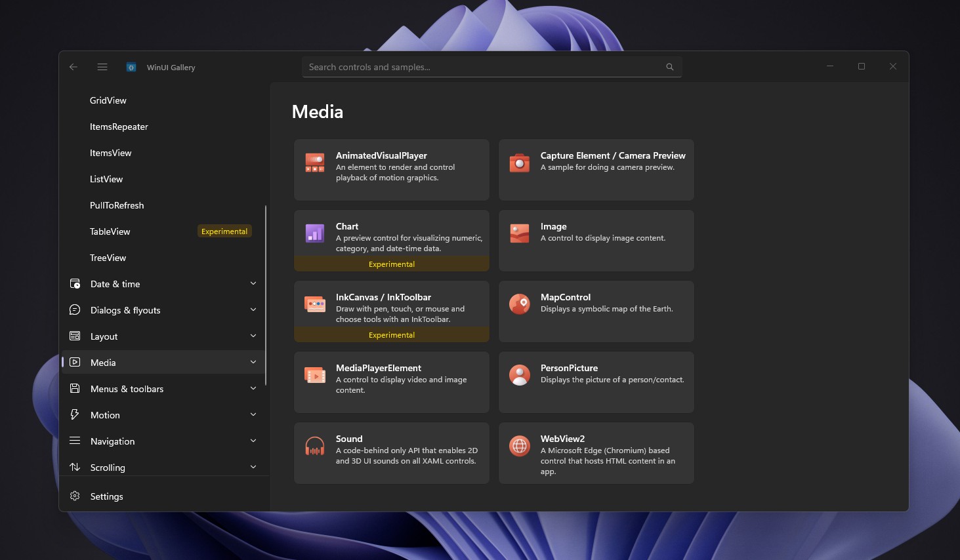Click the WebView2 globe icon
This screenshot has width=960, height=560.
pos(520,446)
